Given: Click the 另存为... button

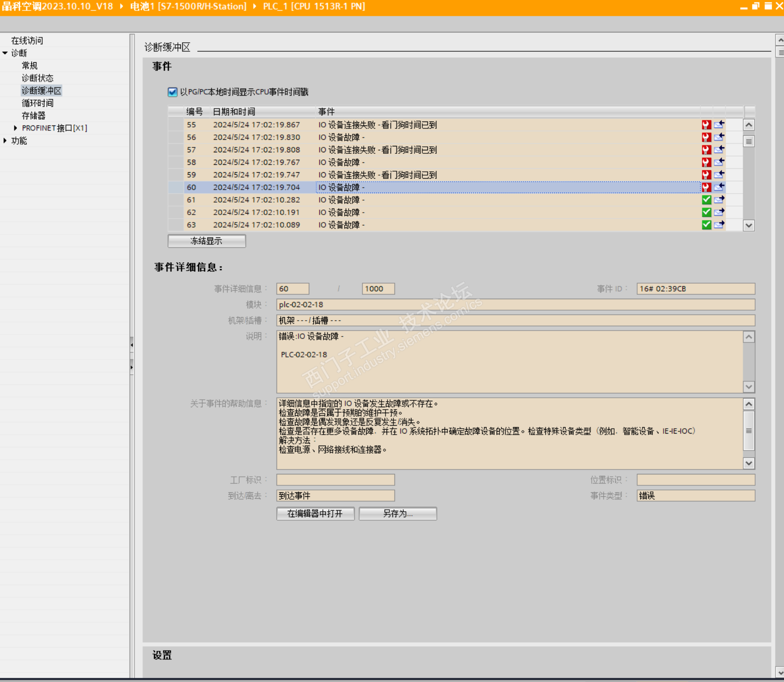Looking at the screenshot, I should (397, 514).
